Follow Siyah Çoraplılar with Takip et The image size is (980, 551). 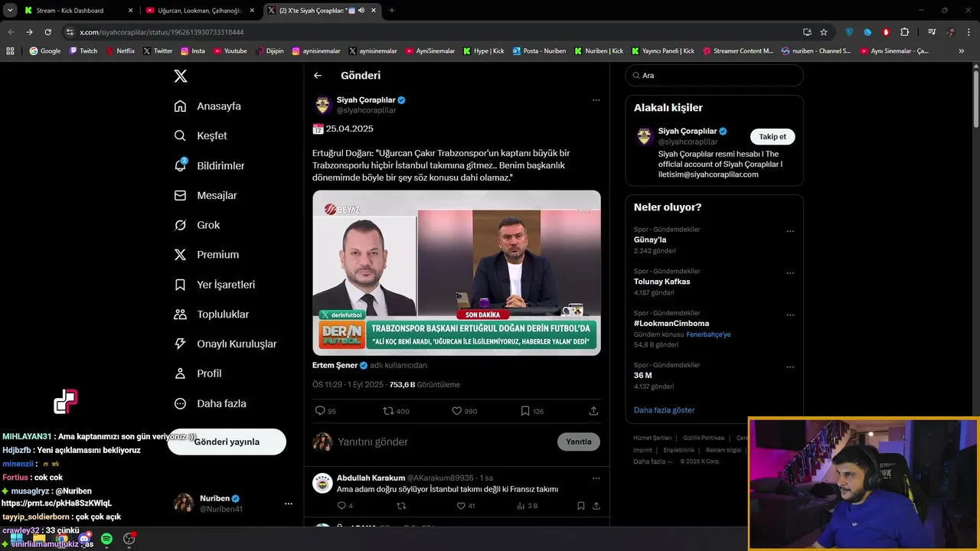[773, 137]
